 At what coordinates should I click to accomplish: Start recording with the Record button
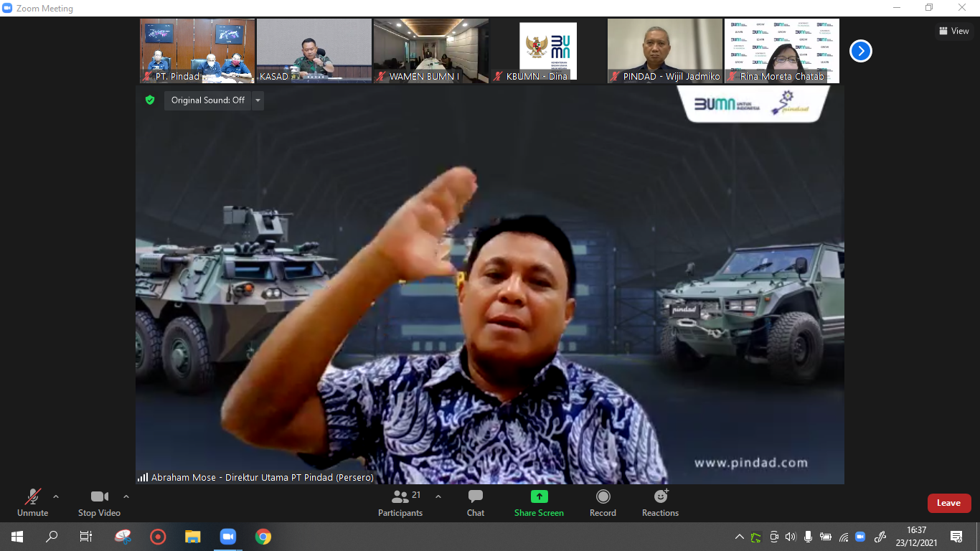tap(603, 502)
